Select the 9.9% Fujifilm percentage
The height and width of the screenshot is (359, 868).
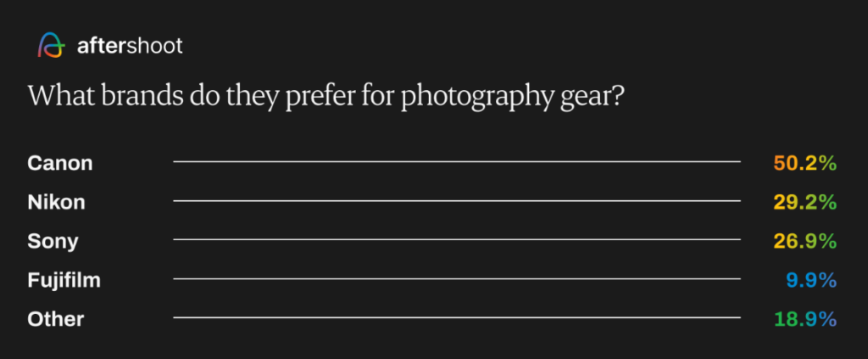coord(811,280)
